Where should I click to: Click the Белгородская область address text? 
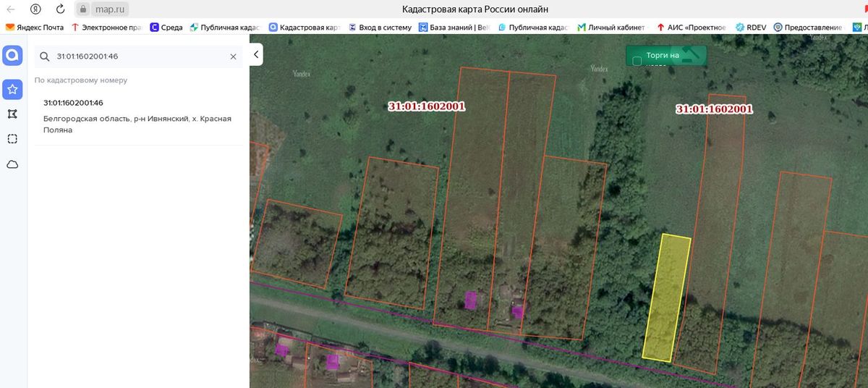pyautogui.click(x=137, y=124)
